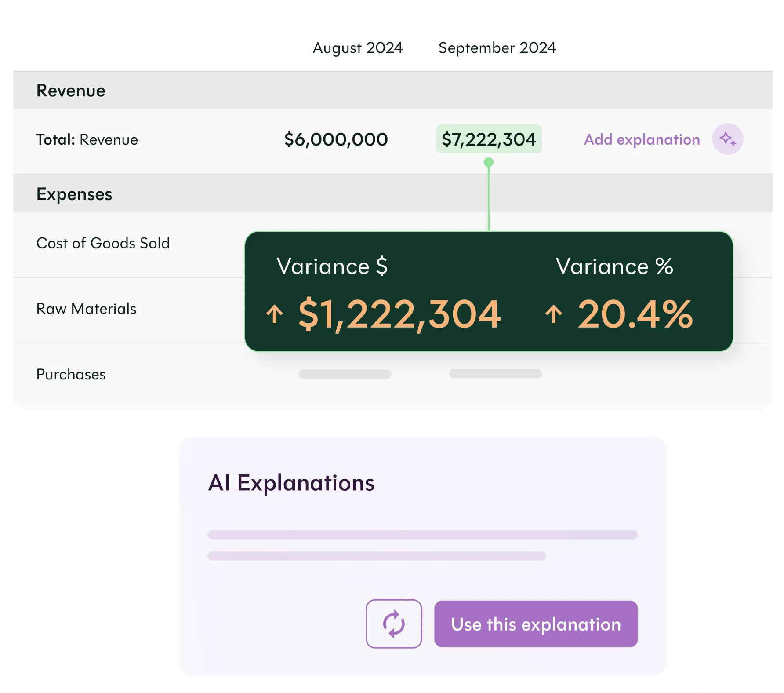Expand the Cost of Goods Sold row
The image size is (784, 693).
click(x=103, y=243)
